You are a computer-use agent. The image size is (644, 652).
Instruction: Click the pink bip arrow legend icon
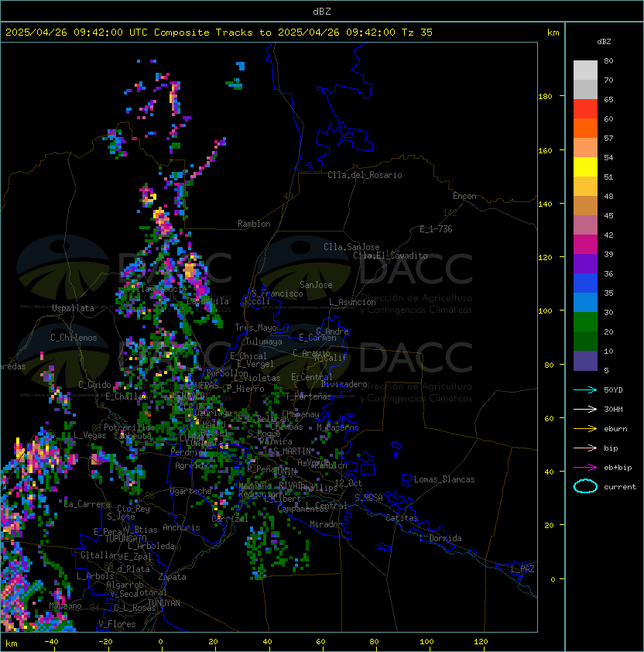tap(585, 448)
